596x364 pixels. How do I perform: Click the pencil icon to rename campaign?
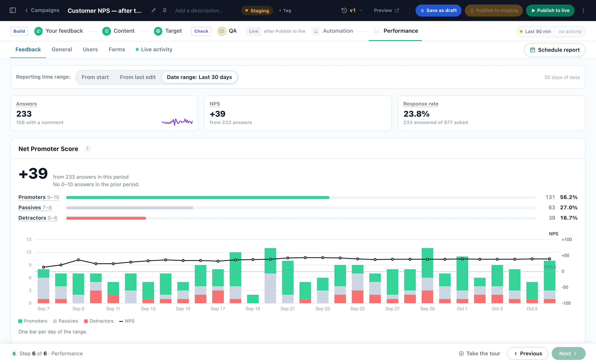pos(153,10)
